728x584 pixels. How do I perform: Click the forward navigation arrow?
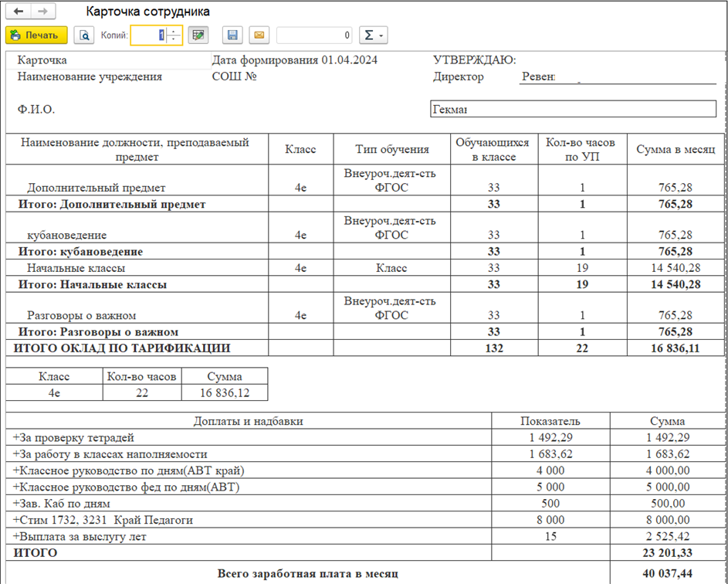(42, 12)
